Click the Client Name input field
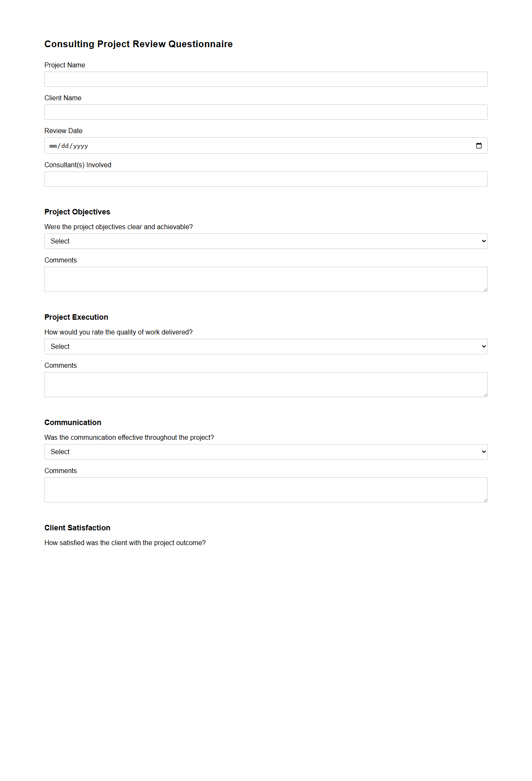Viewport: 532px width, 781px height. pos(265,112)
